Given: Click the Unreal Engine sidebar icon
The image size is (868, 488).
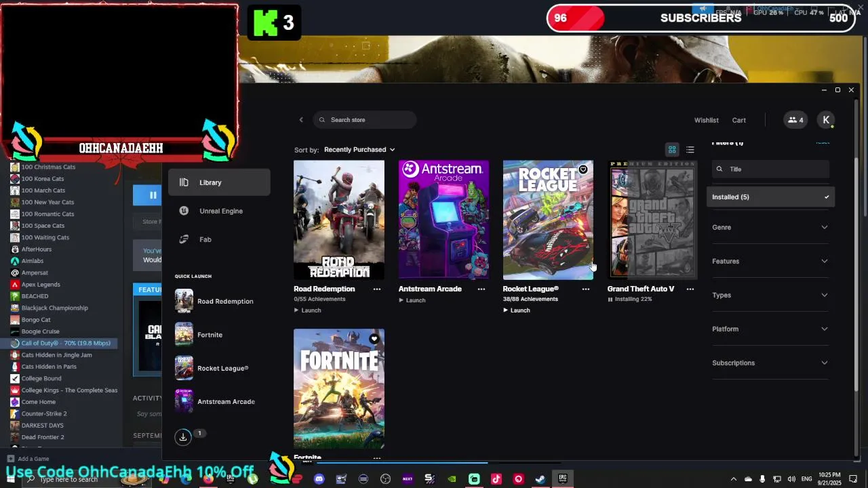Looking at the screenshot, I should pos(184,211).
